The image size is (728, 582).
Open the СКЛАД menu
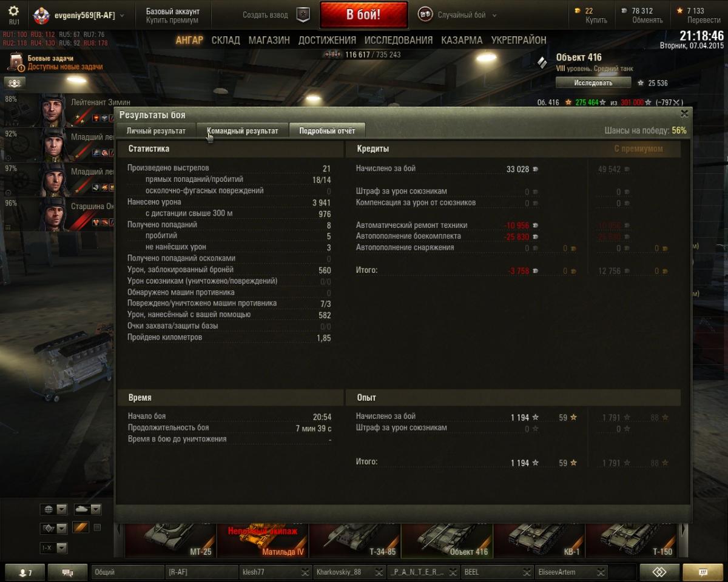click(226, 40)
